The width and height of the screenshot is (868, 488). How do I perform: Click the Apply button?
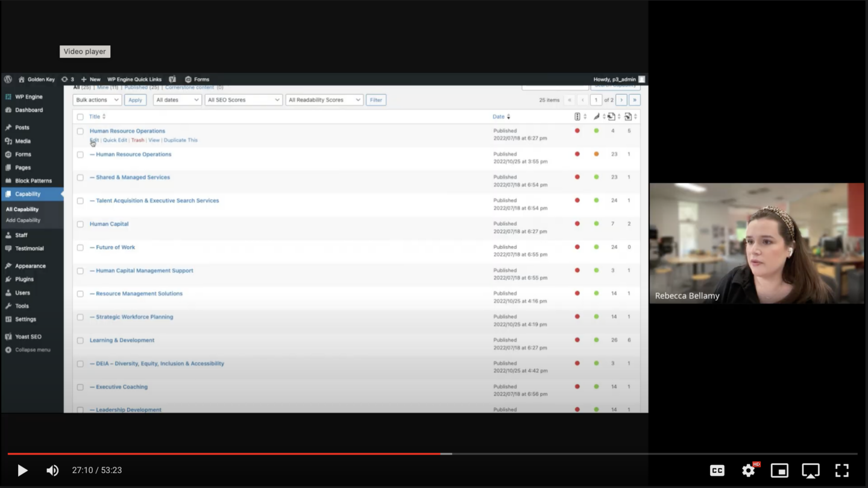coord(135,100)
